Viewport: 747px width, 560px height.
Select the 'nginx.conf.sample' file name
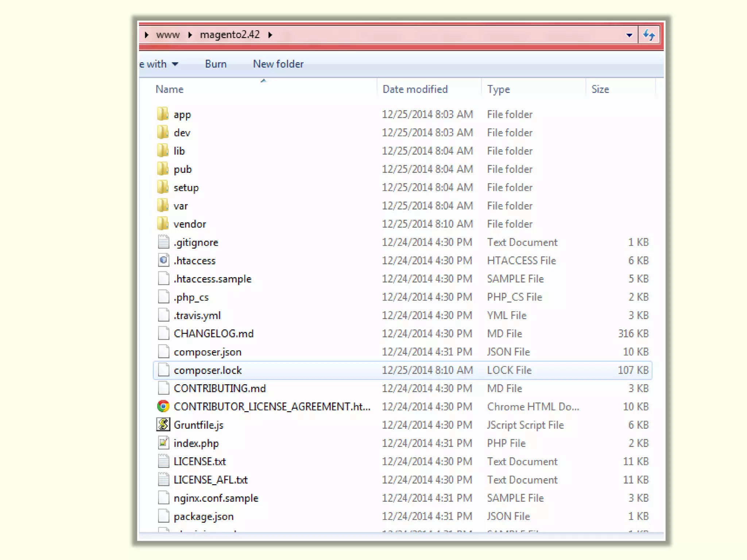click(216, 498)
